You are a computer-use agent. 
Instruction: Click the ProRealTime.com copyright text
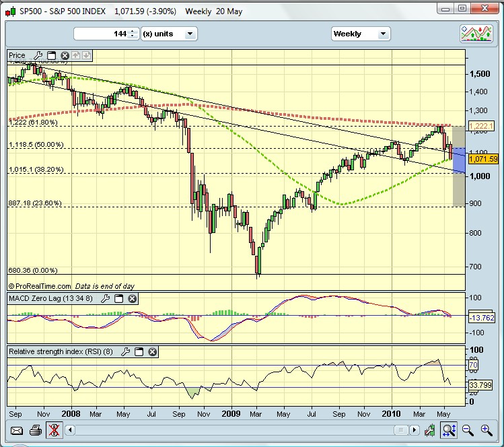(x=39, y=286)
